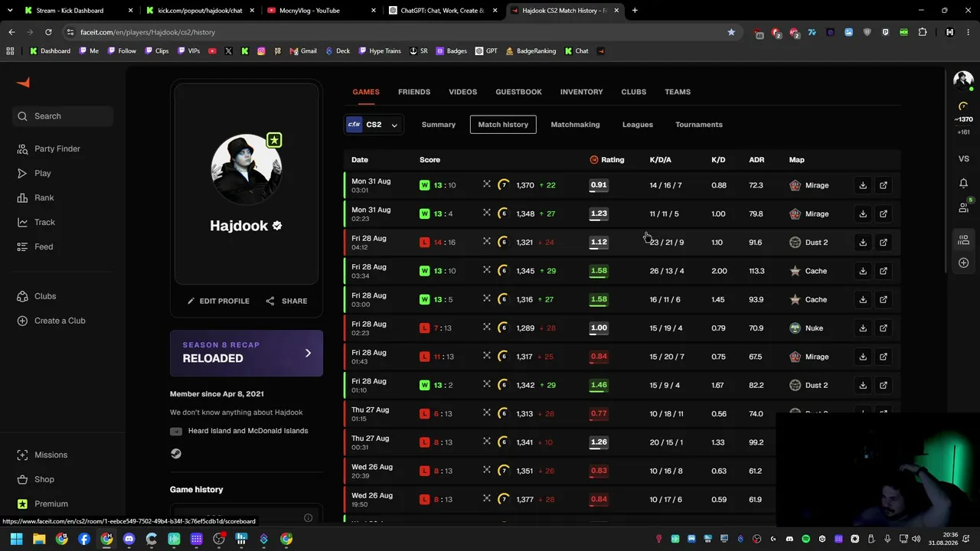This screenshot has height=551, width=980.
Task: Open the friends list with the 5 badge
Action: coord(964,207)
